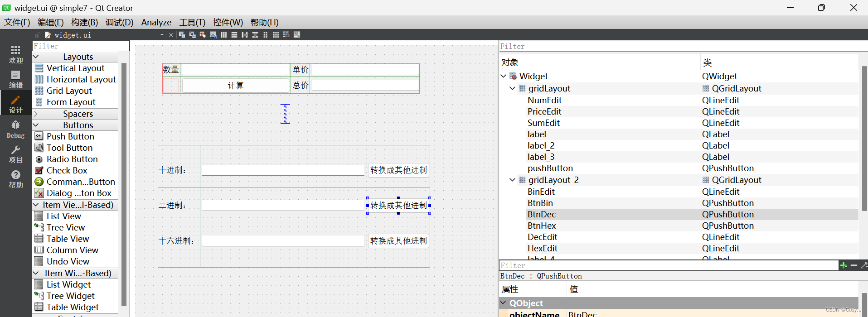Screen dimensions: 868x317
Task: Click the widget box Filter field
Action: [81, 46]
